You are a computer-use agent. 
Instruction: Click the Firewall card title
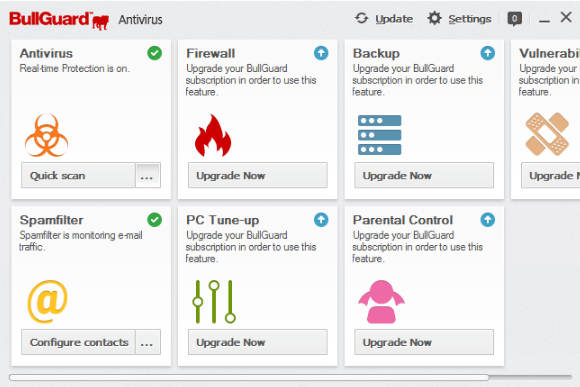click(x=210, y=53)
